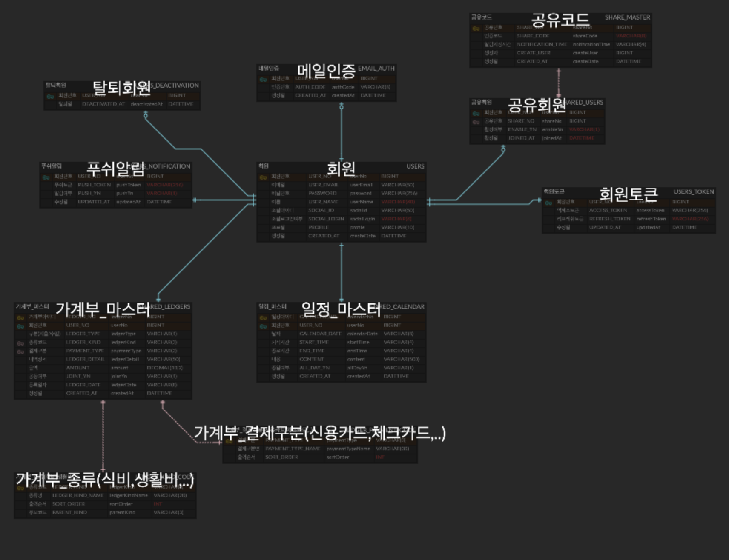Click the teal key icon in the DEACTIVATION table

pyautogui.click(x=50, y=96)
